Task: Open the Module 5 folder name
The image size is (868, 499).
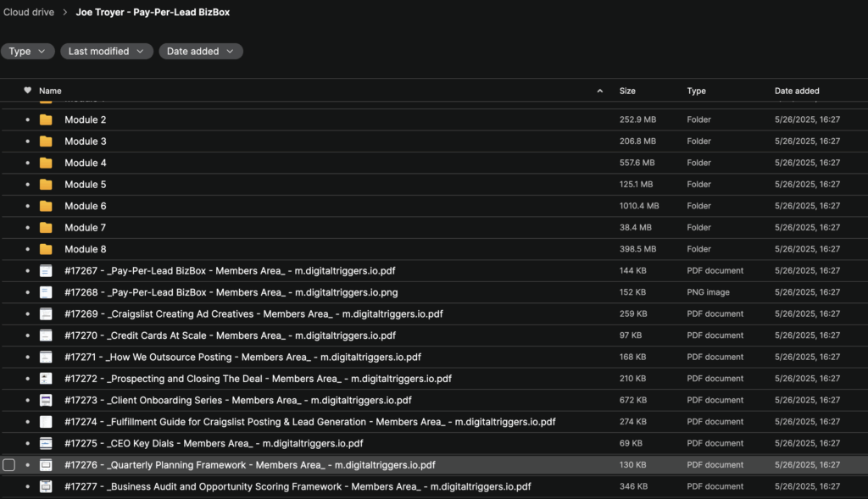Action: pos(86,184)
